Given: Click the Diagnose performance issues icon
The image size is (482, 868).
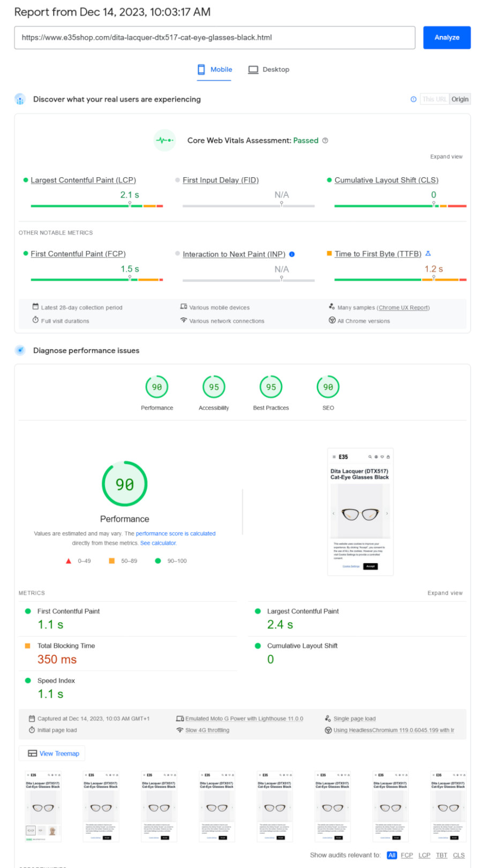Looking at the screenshot, I should [x=20, y=350].
